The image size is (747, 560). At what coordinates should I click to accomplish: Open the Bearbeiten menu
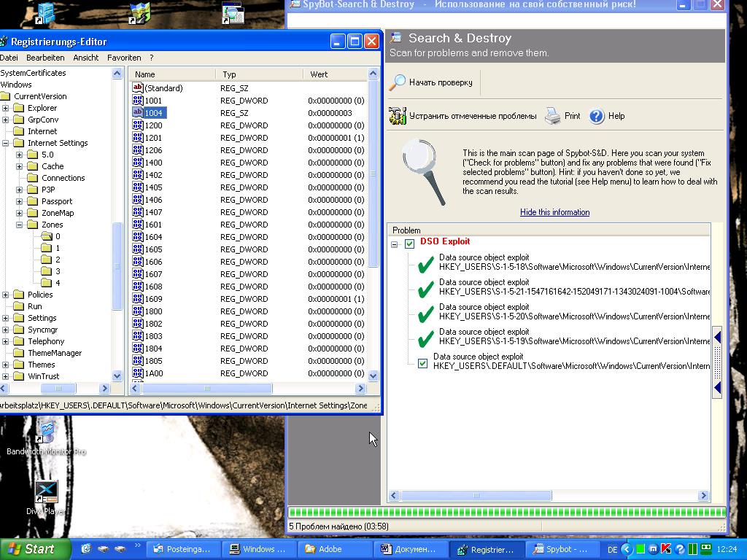[x=45, y=58]
